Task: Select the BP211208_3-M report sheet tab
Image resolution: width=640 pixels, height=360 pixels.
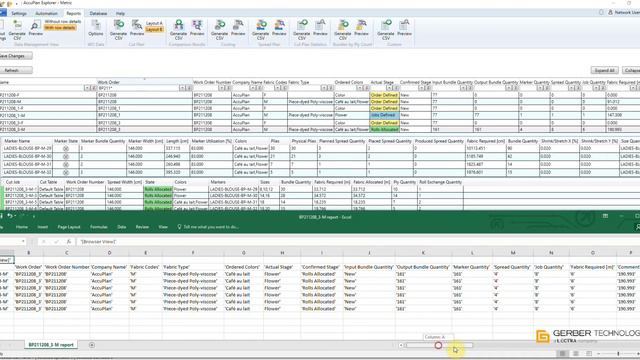Action: click(51, 345)
